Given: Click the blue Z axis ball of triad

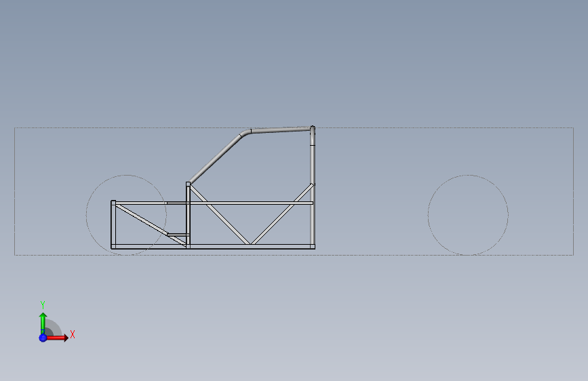Looking at the screenshot, I should 43,338.
